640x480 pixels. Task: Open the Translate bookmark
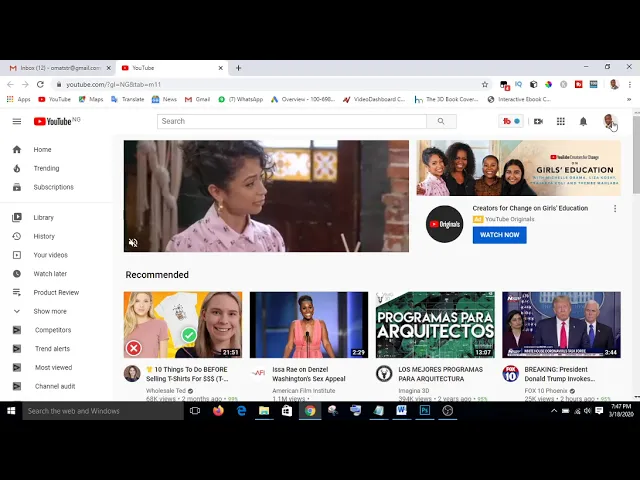[128, 99]
